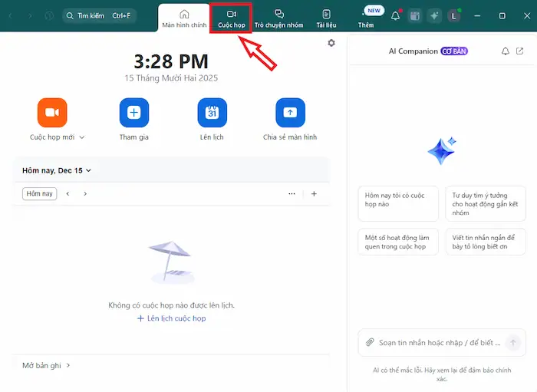Open home screen settings gear icon
The image size is (537, 392).
pyautogui.click(x=331, y=43)
